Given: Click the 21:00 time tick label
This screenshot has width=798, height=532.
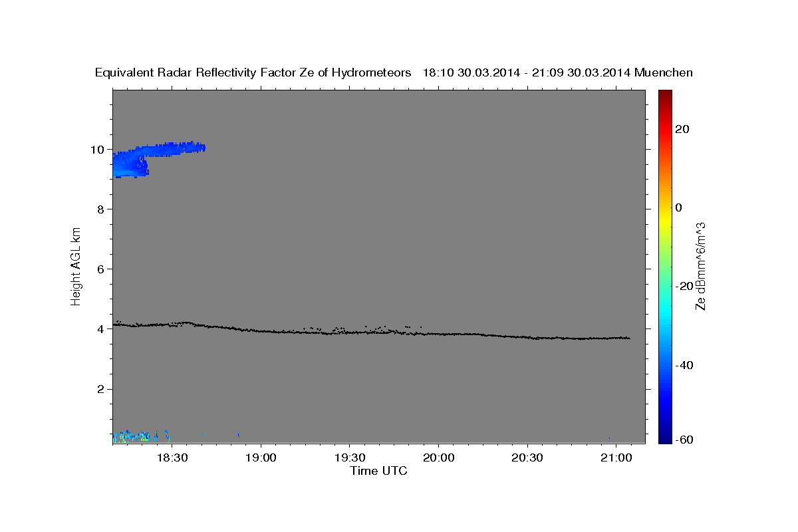Looking at the screenshot, I should coord(616,458).
